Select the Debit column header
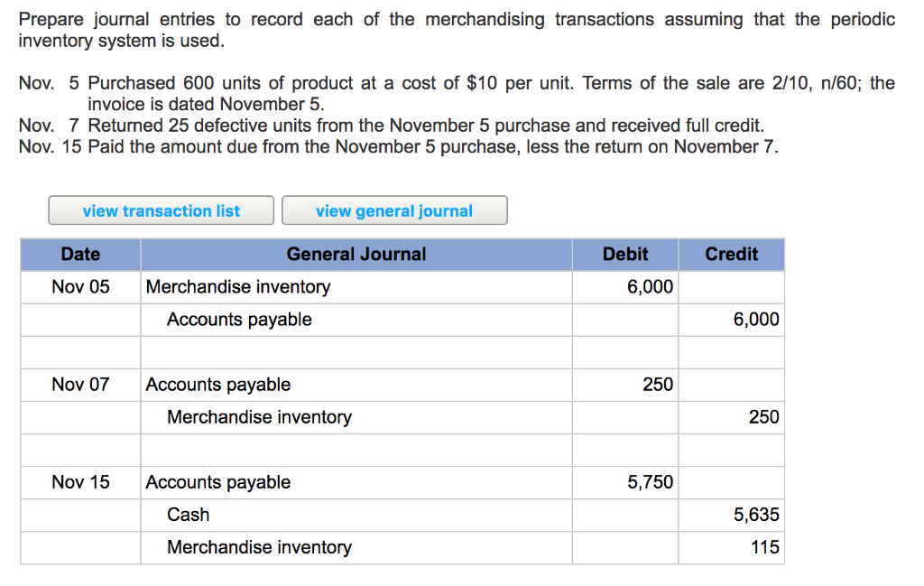The image size is (924, 586). [x=625, y=255]
